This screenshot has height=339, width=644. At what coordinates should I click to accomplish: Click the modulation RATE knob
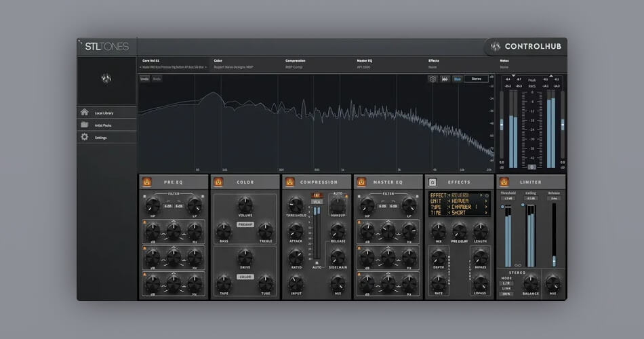[x=438, y=283]
